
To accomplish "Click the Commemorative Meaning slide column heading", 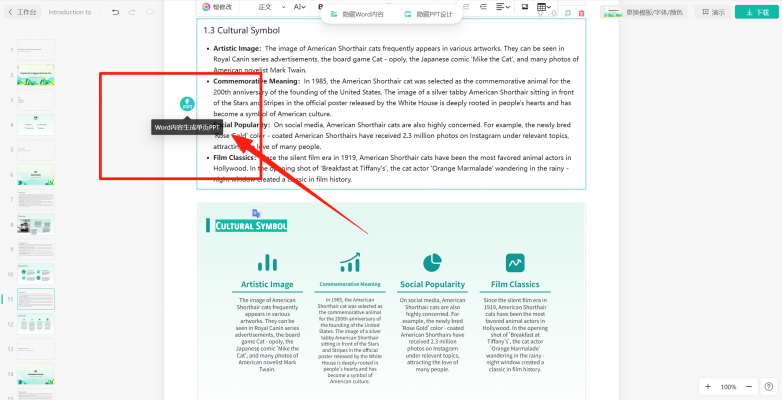I will [x=350, y=284].
